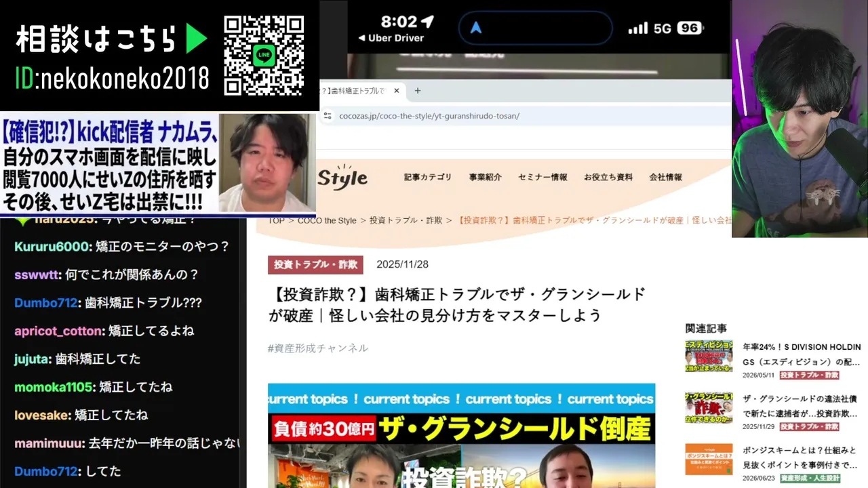The width and height of the screenshot is (868, 488).
Task: Click the mamimuuu username in chat
Action: 50,443
